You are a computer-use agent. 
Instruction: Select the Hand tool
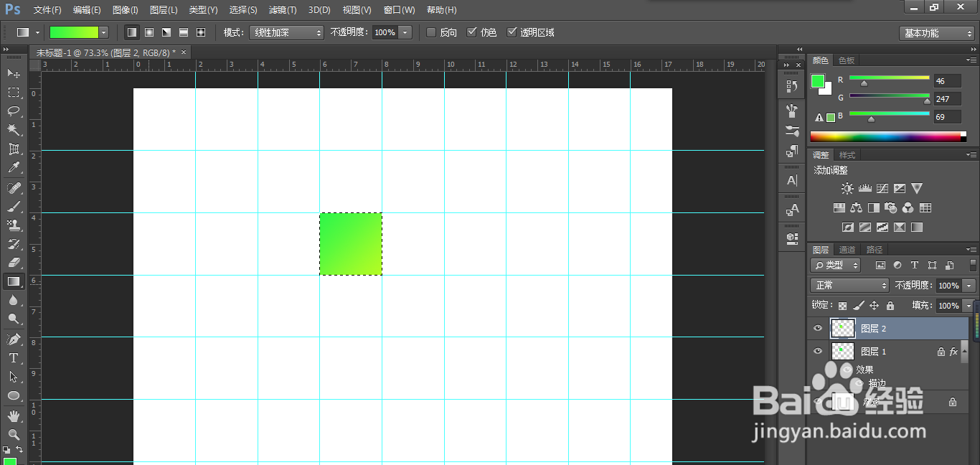tap(14, 416)
